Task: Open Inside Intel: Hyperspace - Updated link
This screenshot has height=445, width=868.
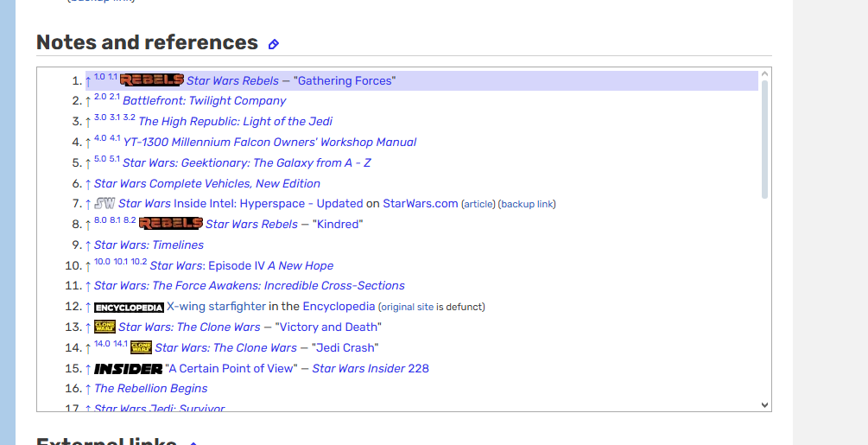Action: (x=241, y=204)
